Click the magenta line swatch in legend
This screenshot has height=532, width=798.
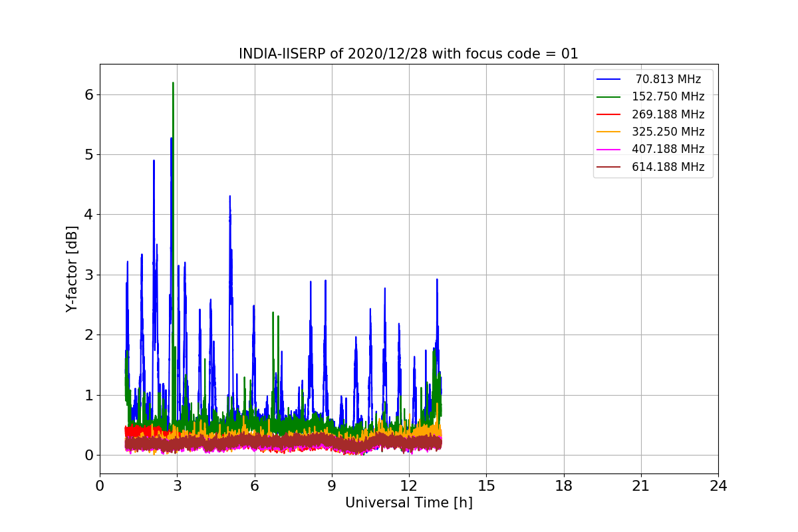[608, 149]
